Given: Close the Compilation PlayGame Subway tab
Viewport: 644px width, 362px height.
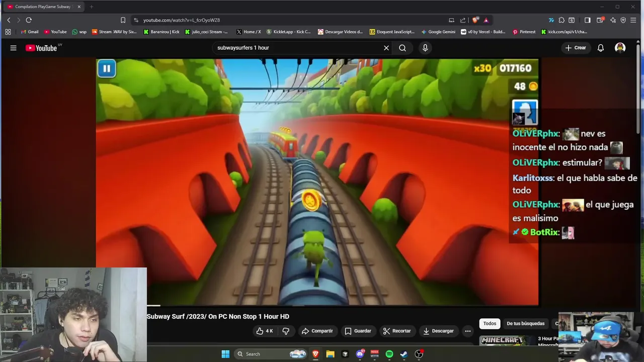Looking at the screenshot, I should pos(79,7).
